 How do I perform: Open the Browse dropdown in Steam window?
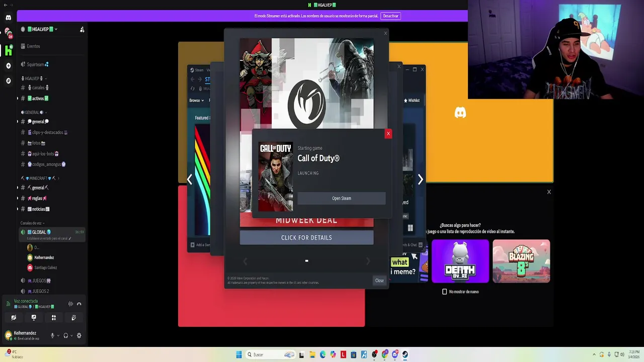click(197, 101)
